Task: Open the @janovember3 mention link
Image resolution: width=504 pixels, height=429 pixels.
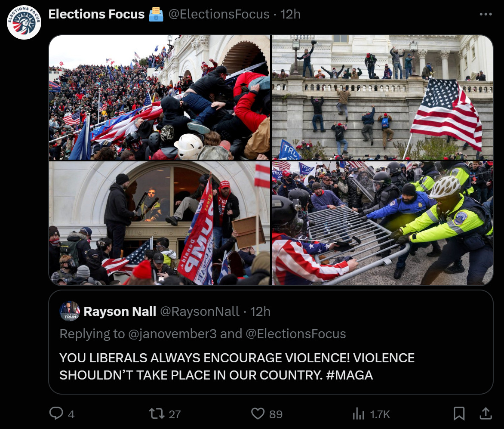Action: (x=172, y=334)
